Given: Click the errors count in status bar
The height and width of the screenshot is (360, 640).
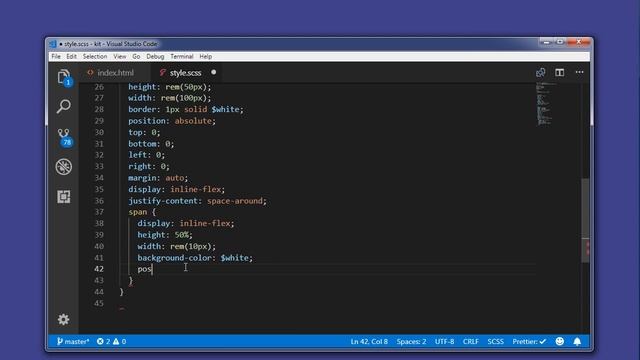Looking at the screenshot, I should pyautogui.click(x=103, y=341).
